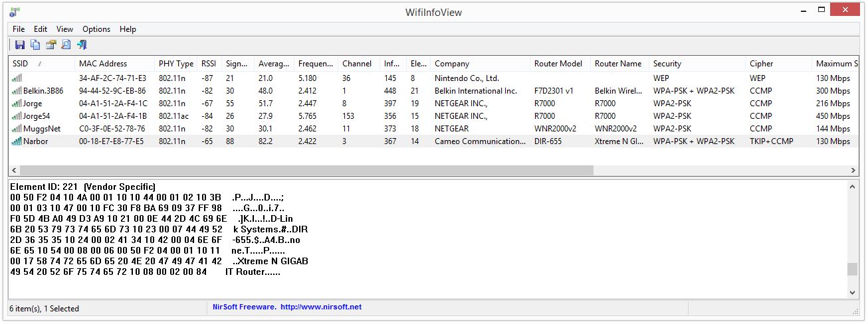Click the signal icon of the MuggsNet row
Image resolution: width=868 pixels, height=324 pixels.
tap(17, 128)
